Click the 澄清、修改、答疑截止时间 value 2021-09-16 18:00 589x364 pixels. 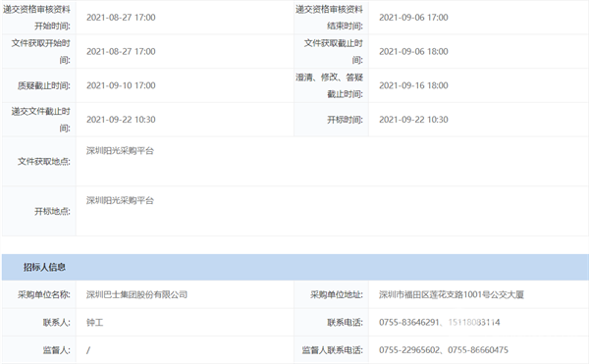click(413, 85)
